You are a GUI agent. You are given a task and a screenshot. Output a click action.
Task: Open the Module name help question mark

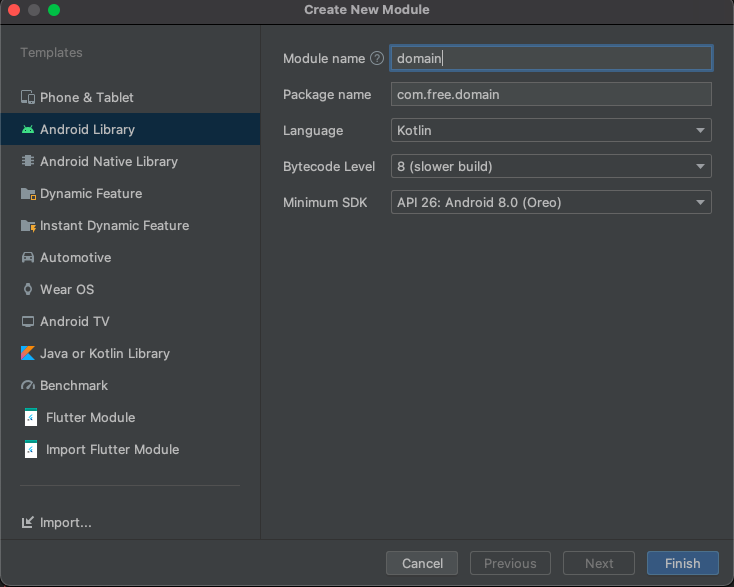(377, 58)
